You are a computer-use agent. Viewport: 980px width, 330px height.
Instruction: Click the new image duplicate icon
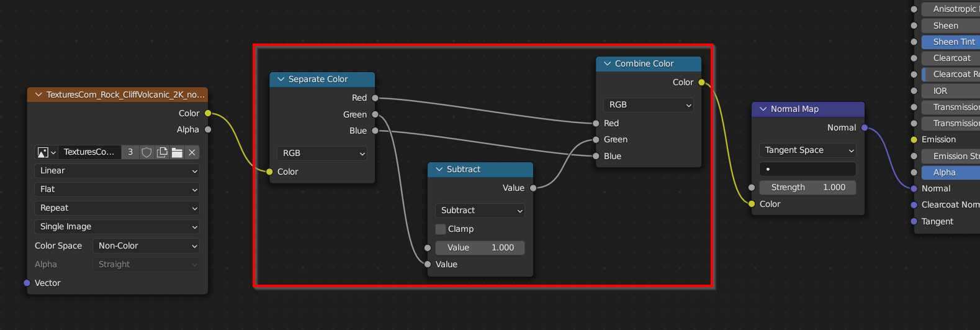pyautogui.click(x=162, y=152)
